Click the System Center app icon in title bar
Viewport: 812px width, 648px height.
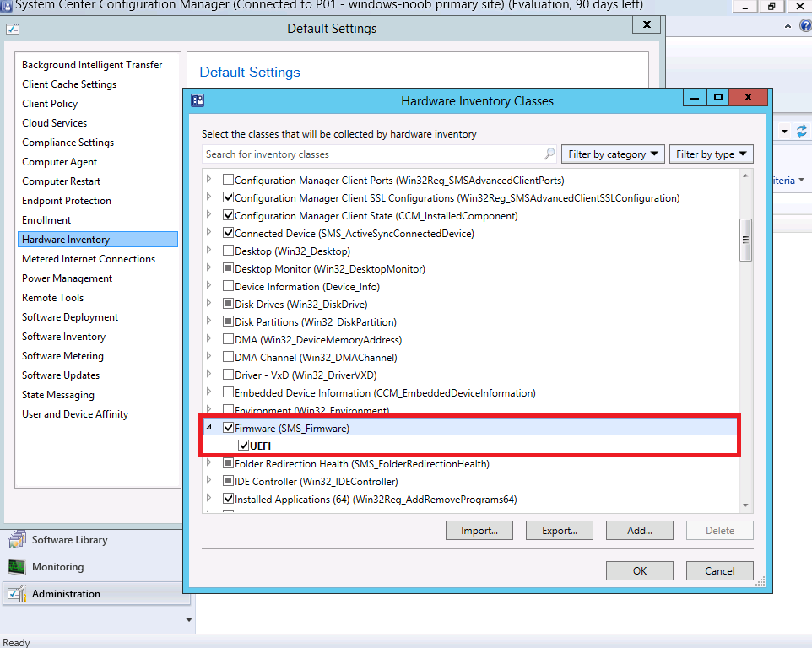click(6, 6)
